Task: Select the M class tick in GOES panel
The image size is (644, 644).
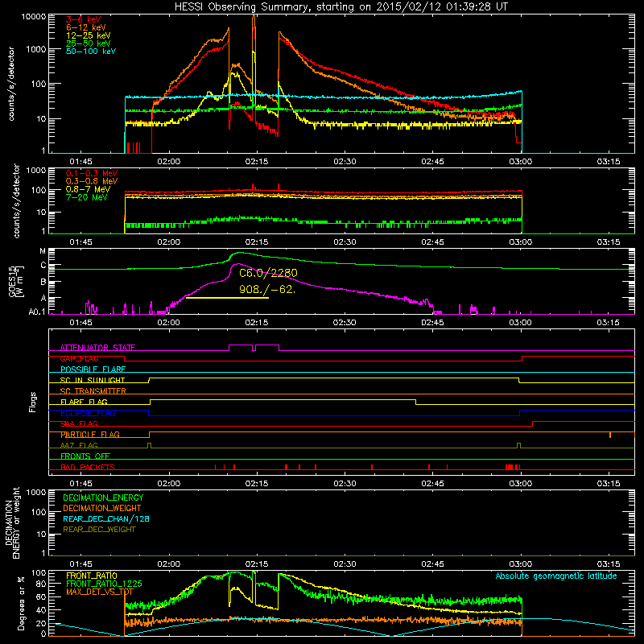Action: [43, 251]
